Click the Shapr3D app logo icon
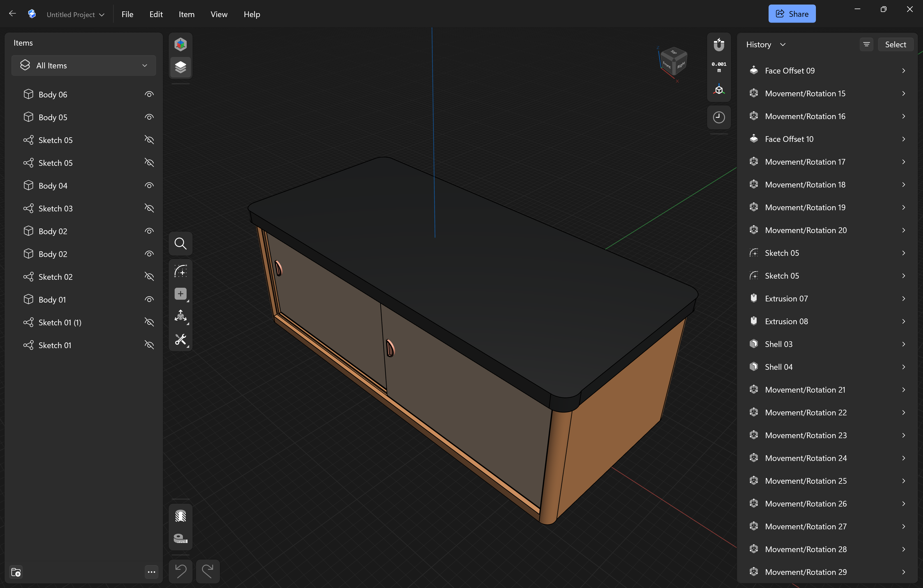This screenshot has width=923, height=588. click(x=32, y=14)
